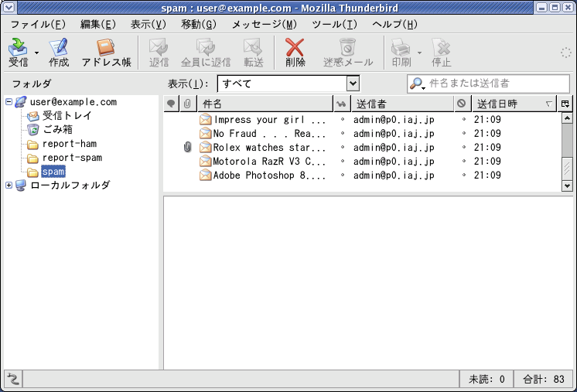Open the ヘルプ(H) menu
Image resolution: width=577 pixels, height=392 pixels.
coord(394,24)
